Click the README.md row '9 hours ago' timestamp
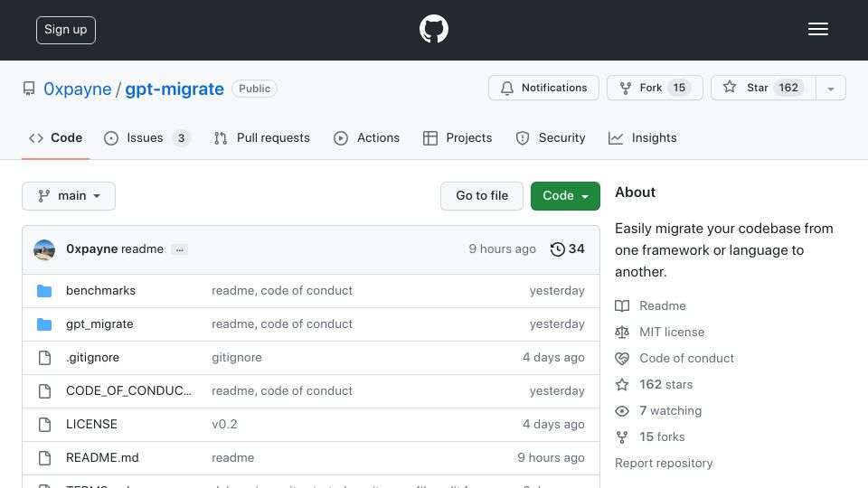This screenshot has width=868, height=488. click(551, 457)
